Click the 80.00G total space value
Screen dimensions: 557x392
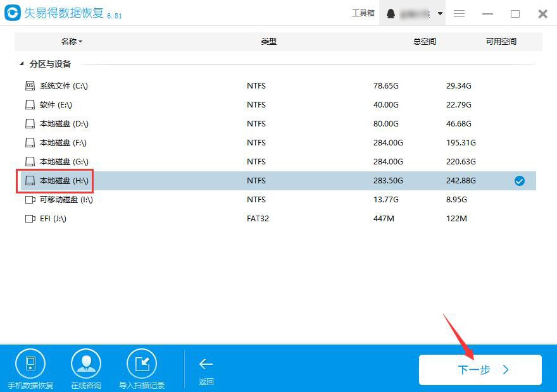click(x=385, y=124)
